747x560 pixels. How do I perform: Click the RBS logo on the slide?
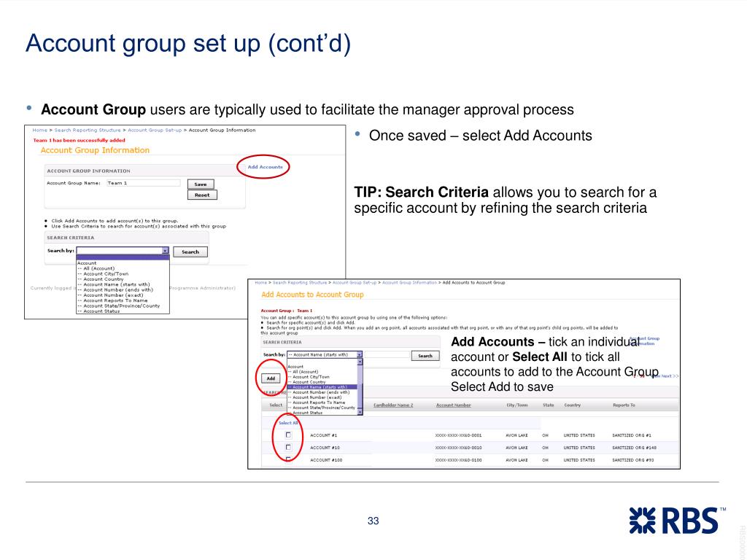click(x=677, y=520)
